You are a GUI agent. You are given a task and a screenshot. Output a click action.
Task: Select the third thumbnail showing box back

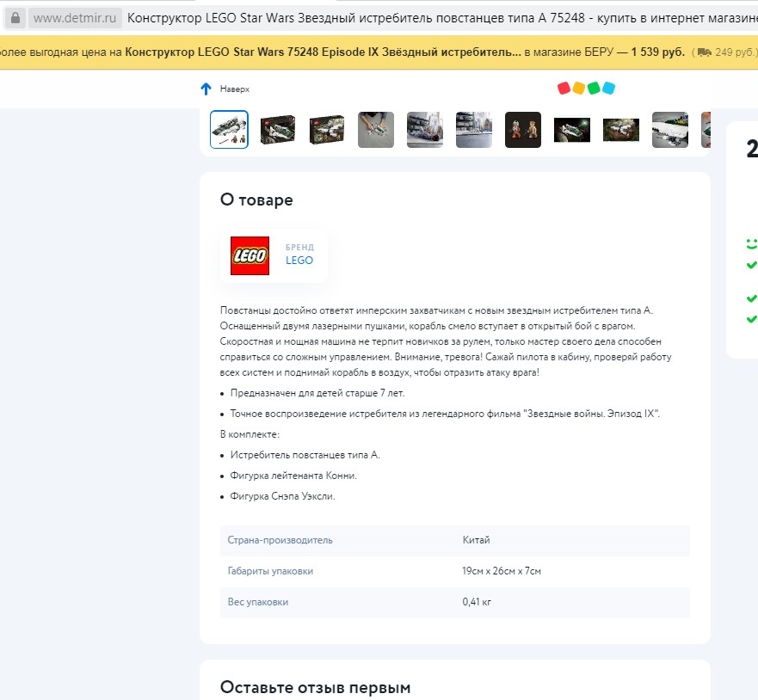coord(327,130)
